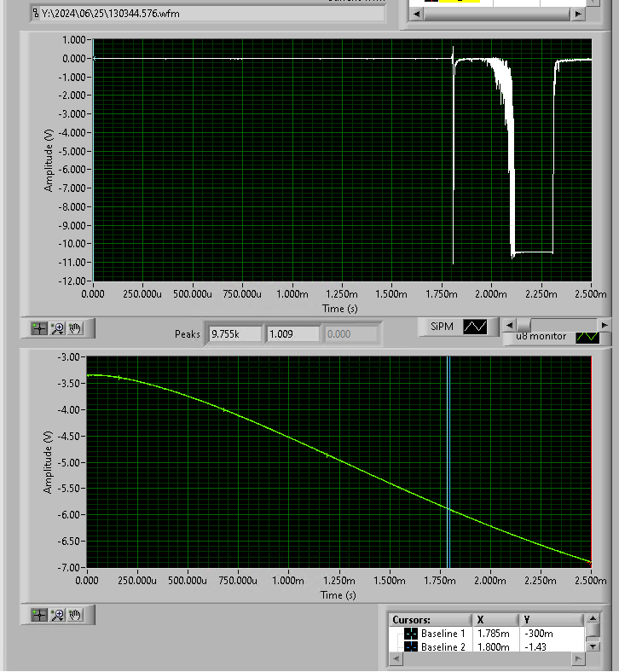Click the Cursors: column header
The image size is (619, 672).
tap(430, 620)
